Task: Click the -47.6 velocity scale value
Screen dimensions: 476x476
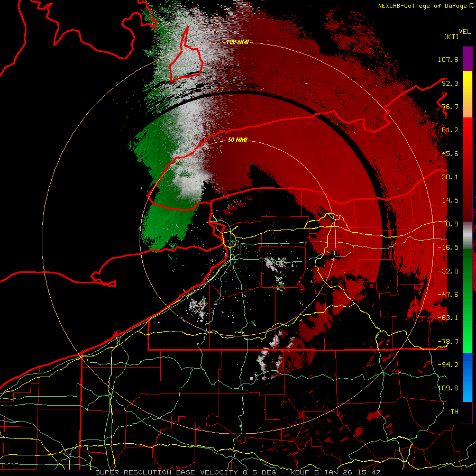Action: pyautogui.click(x=448, y=295)
